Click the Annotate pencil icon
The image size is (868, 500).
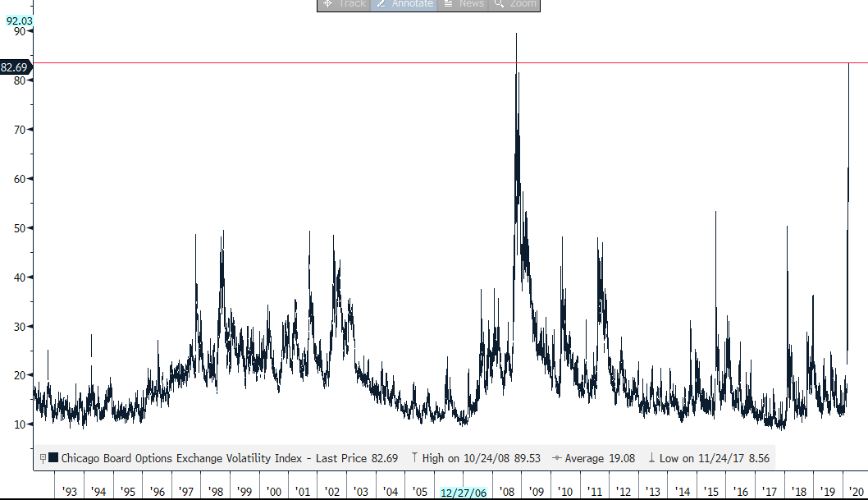(381, 4)
